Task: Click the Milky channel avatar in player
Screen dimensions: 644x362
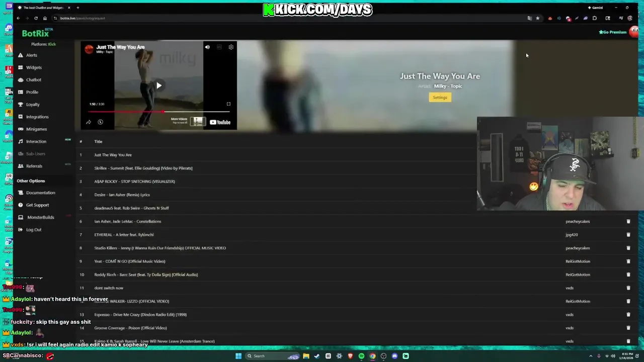Action: click(x=89, y=49)
